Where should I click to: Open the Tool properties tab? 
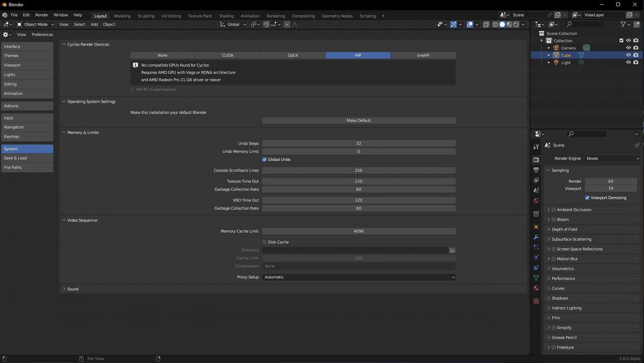tap(536, 146)
